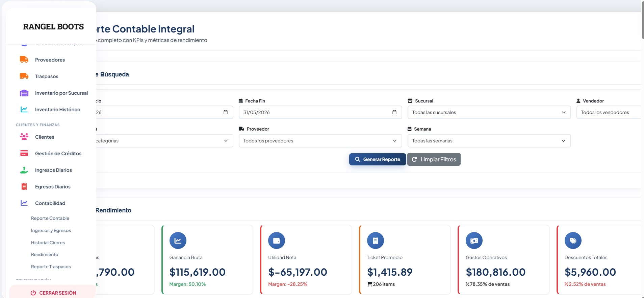Image resolution: width=644 pixels, height=298 pixels.
Task: Click the Clientes people icon
Action: [x=24, y=137]
